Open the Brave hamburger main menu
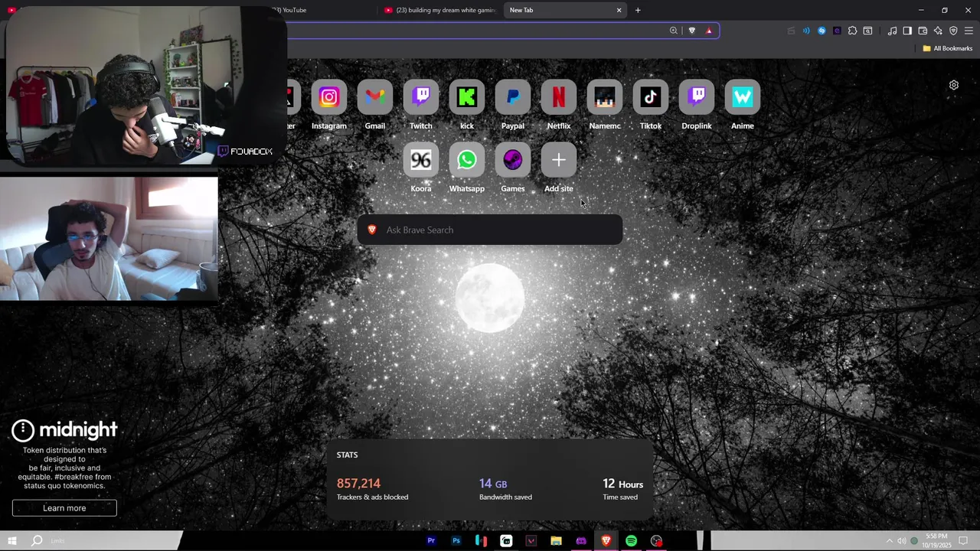Viewport: 980px width, 551px height. pyautogui.click(x=969, y=31)
